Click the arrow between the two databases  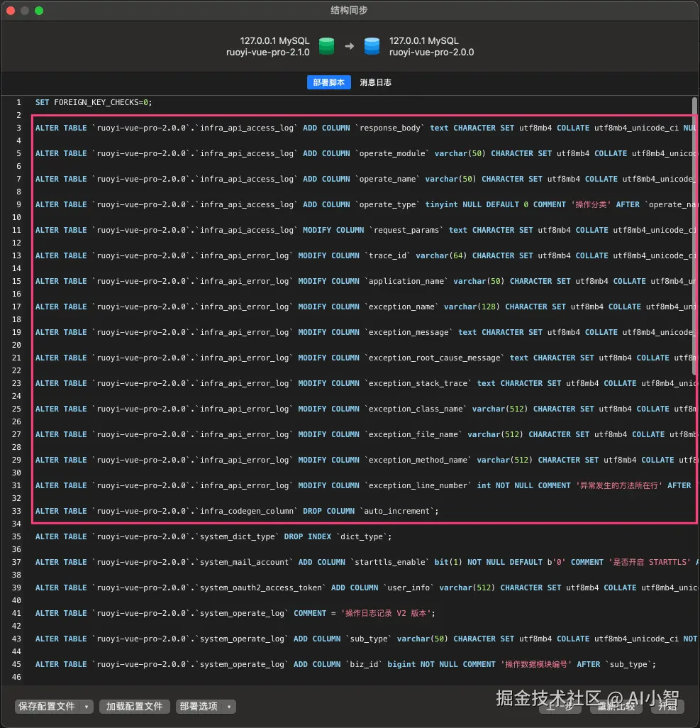(x=349, y=46)
